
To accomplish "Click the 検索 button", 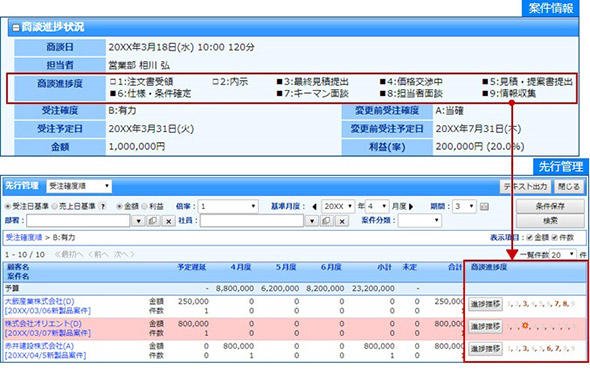I will coord(550,221).
